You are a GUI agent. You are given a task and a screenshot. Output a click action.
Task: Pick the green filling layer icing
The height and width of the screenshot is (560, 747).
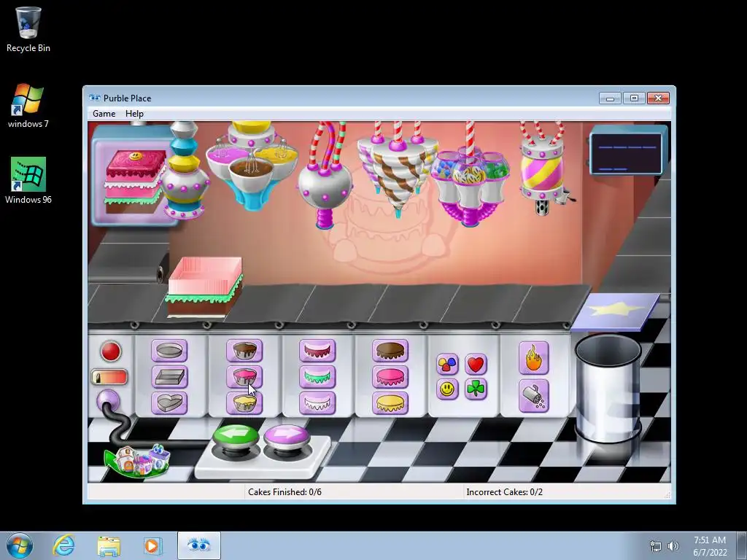point(317,377)
